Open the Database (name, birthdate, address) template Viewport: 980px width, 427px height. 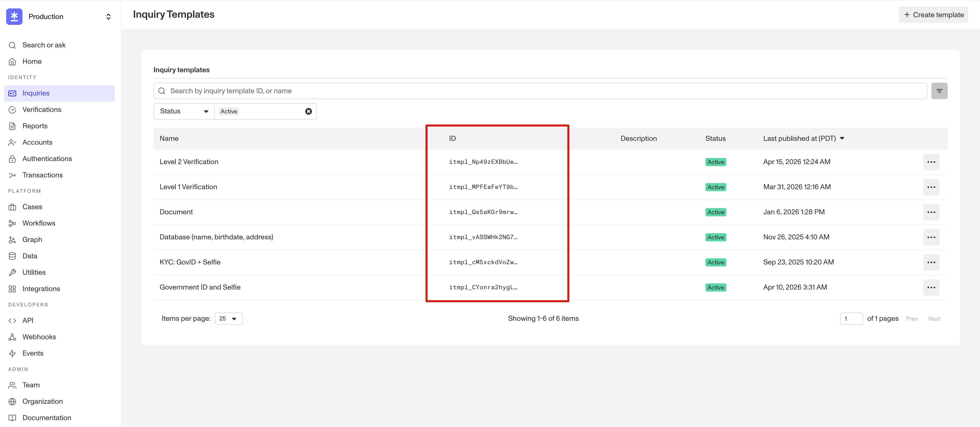pos(216,237)
